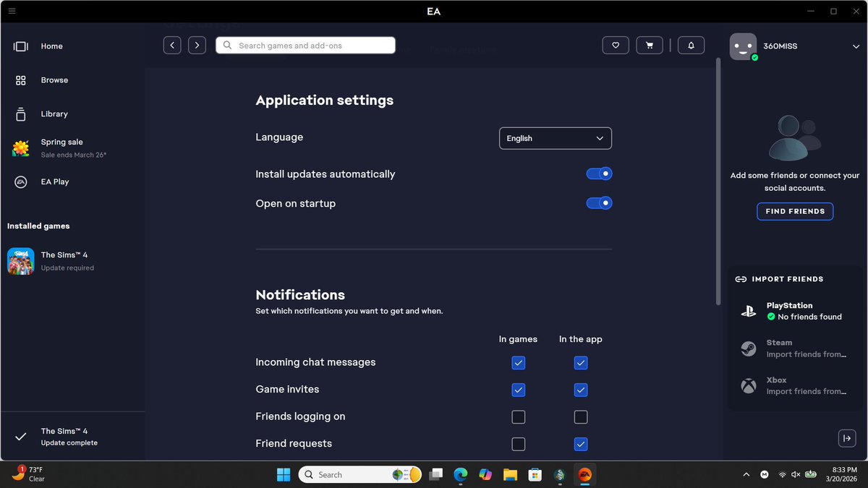Open The Sims 4 thumbnail in Installed games

click(x=21, y=261)
